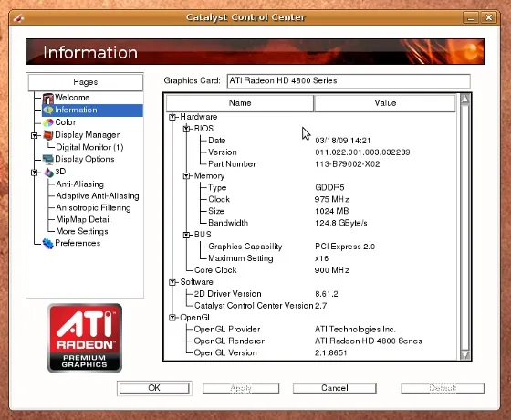The image size is (511, 420).
Task: Select the Graphics Capability row
Action: point(311,247)
